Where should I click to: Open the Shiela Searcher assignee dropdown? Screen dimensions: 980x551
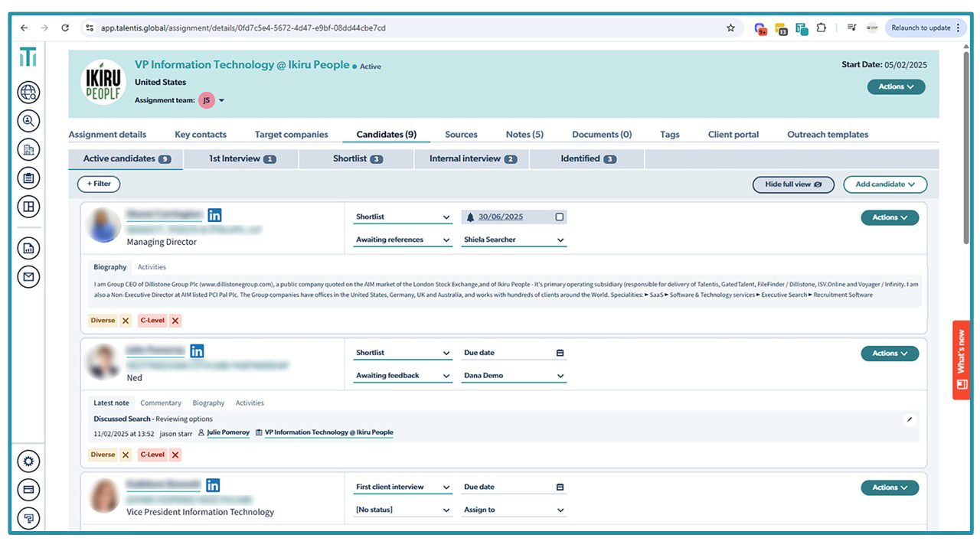(514, 240)
